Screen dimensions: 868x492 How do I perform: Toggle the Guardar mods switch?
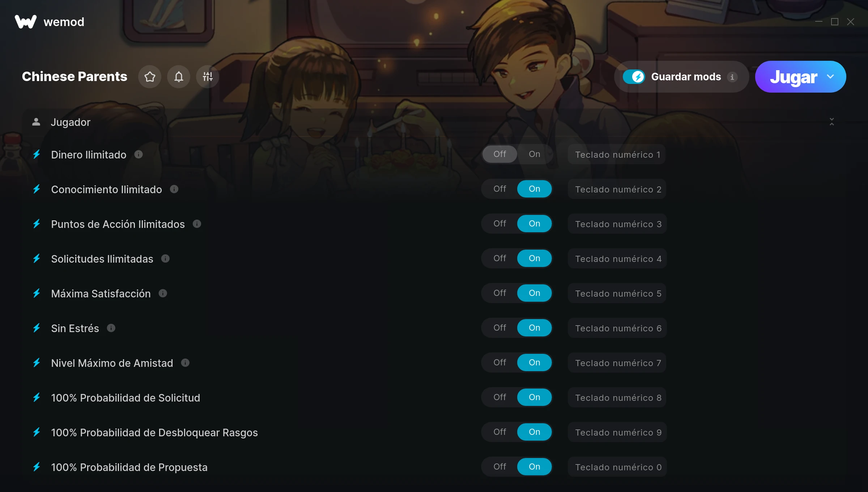click(x=634, y=77)
